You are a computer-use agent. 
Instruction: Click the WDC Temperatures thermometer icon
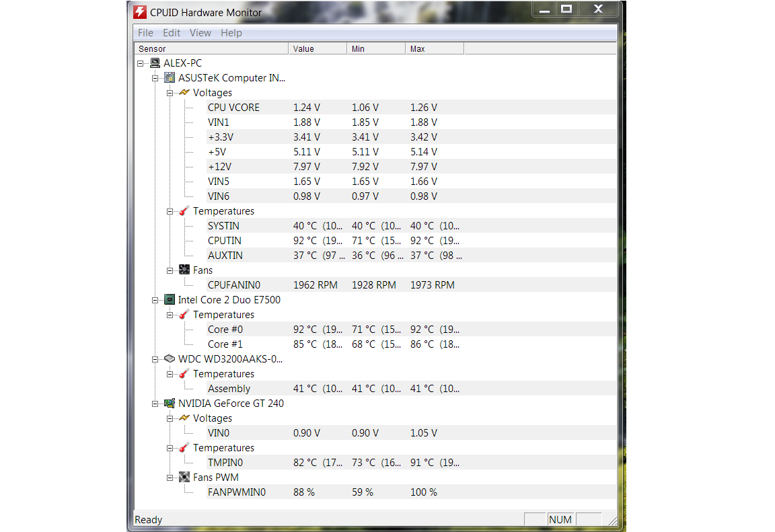pos(184,374)
